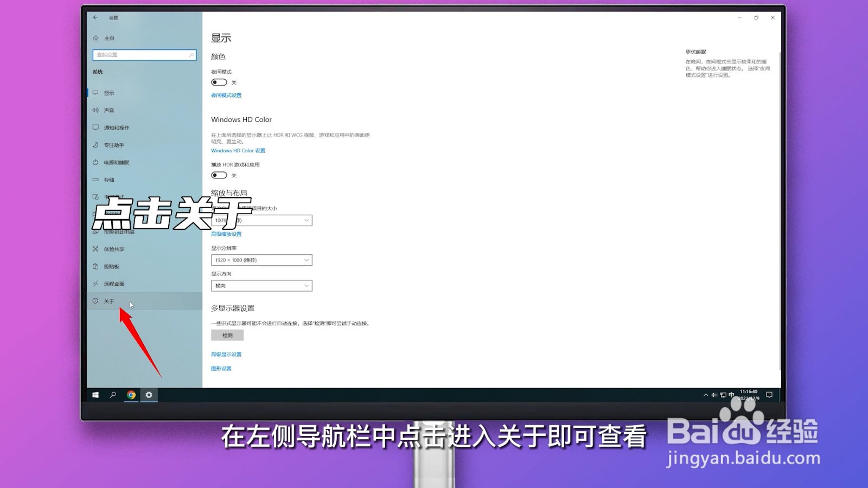868x488 pixels.
Task: Click the taskbar volume icon
Action: click(x=714, y=395)
